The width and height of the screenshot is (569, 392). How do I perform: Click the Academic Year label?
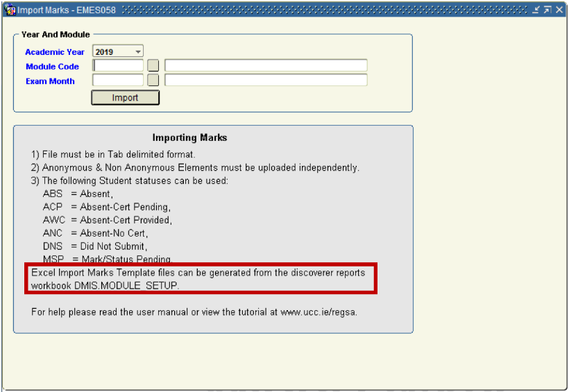point(55,52)
